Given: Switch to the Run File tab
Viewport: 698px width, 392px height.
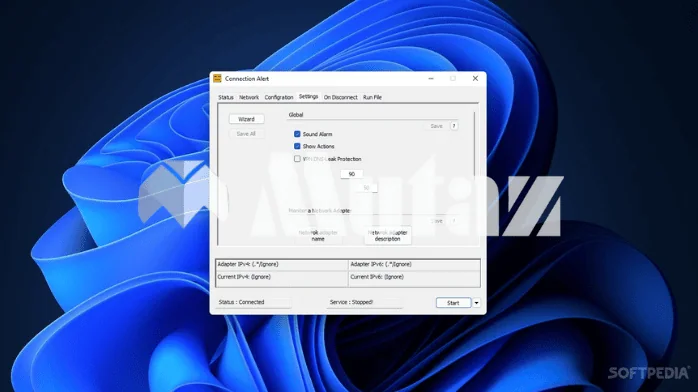Looking at the screenshot, I should coord(372,97).
